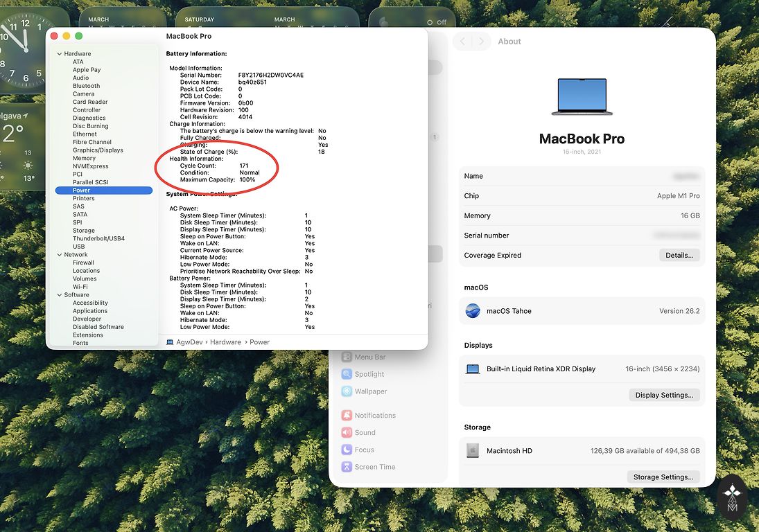Click the Macintosh HD drive icon
759x532 pixels.
pos(473,451)
